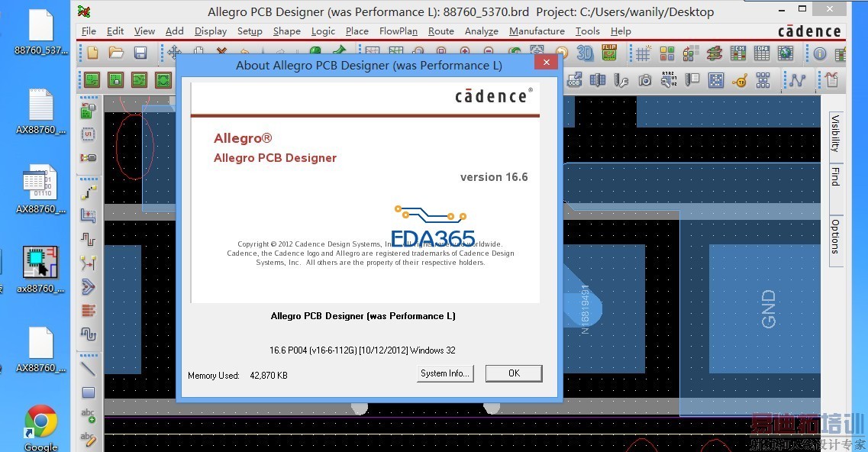Click the camera snapshot icon

tap(645, 81)
